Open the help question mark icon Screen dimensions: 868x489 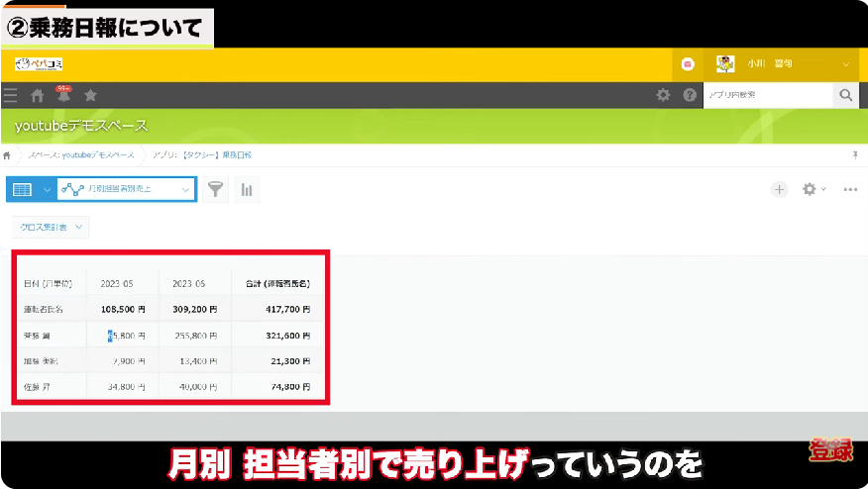689,95
